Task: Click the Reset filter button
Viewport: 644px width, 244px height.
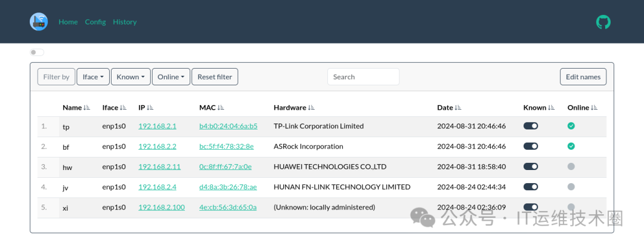Action: click(x=215, y=77)
